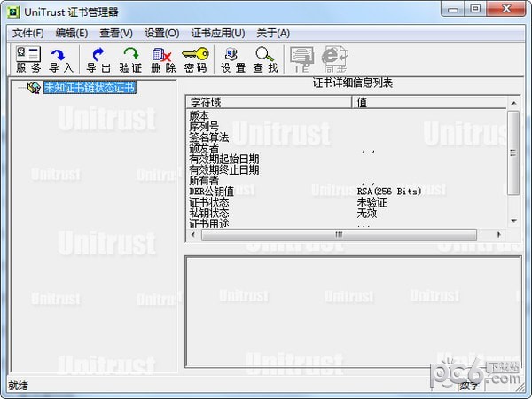Viewport: 532px width, 399px height.
Task: Open the 文件(F) menu
Action: click(28, 33)
